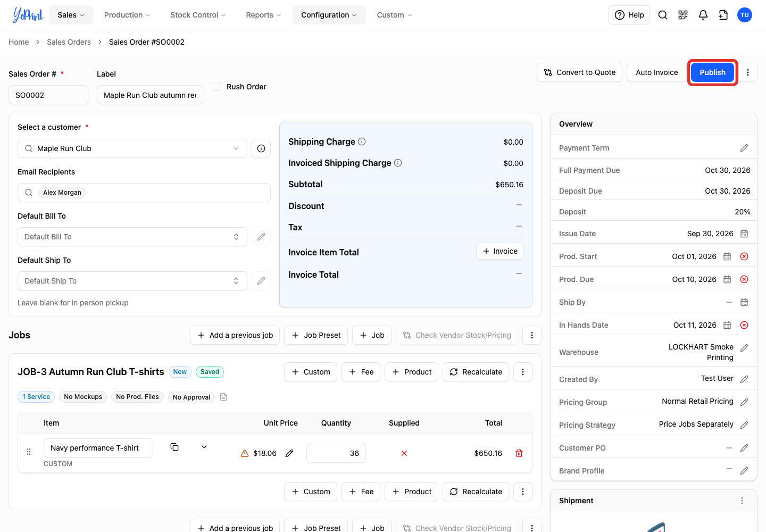This screenshot has height=532, width=766.
Task: Open the Configuration menu
Action: coord(329,15)
